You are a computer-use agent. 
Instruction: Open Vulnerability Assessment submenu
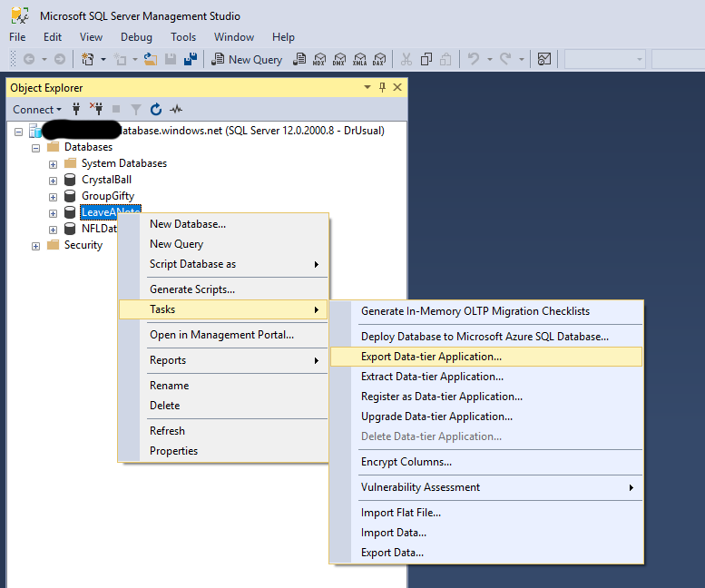pyautogui.click(x=486, y=487)
